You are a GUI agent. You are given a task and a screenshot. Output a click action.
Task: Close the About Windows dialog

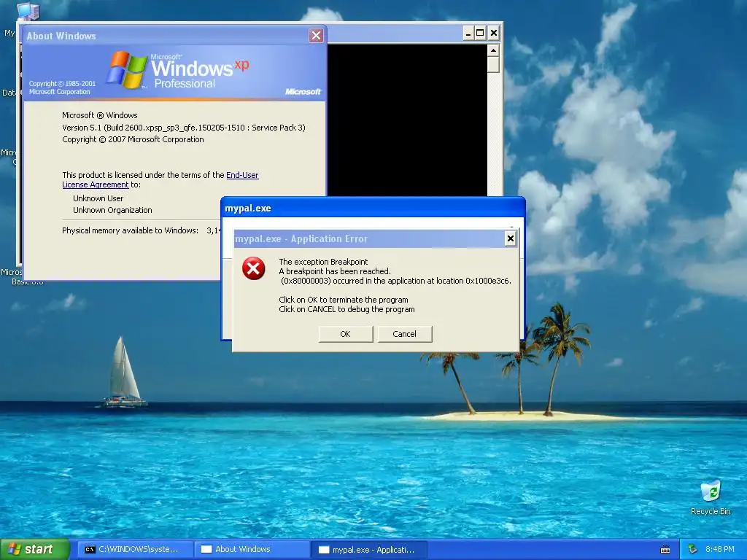tap(316, 35)
